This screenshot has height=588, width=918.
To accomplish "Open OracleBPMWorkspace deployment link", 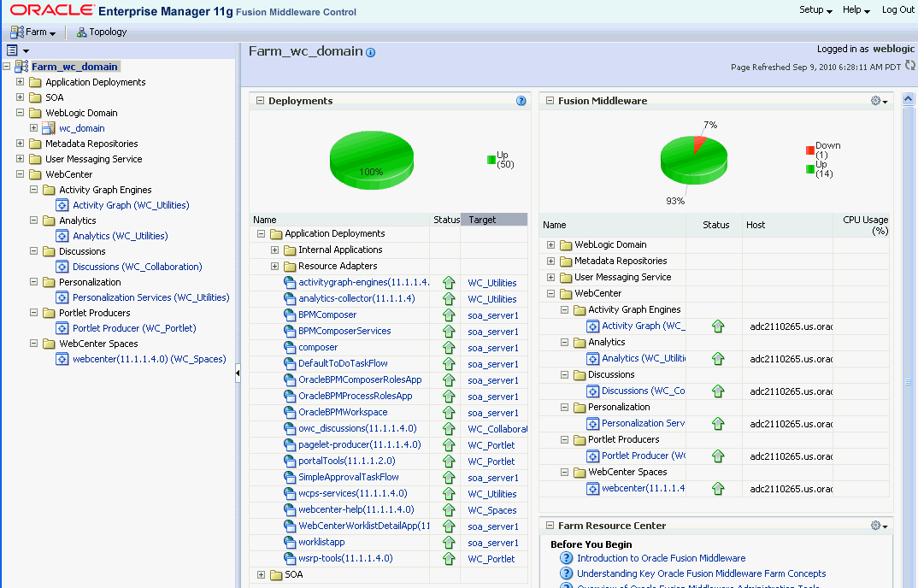I will [x=343, y=412].
